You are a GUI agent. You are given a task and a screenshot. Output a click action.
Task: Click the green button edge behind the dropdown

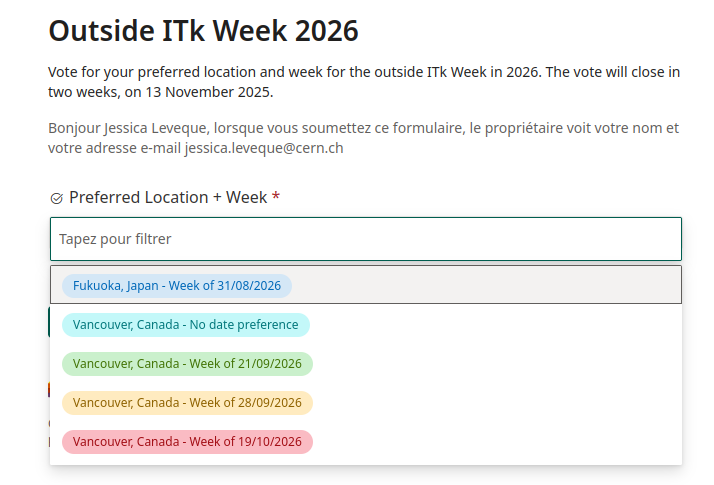click(x=49, y=322)
